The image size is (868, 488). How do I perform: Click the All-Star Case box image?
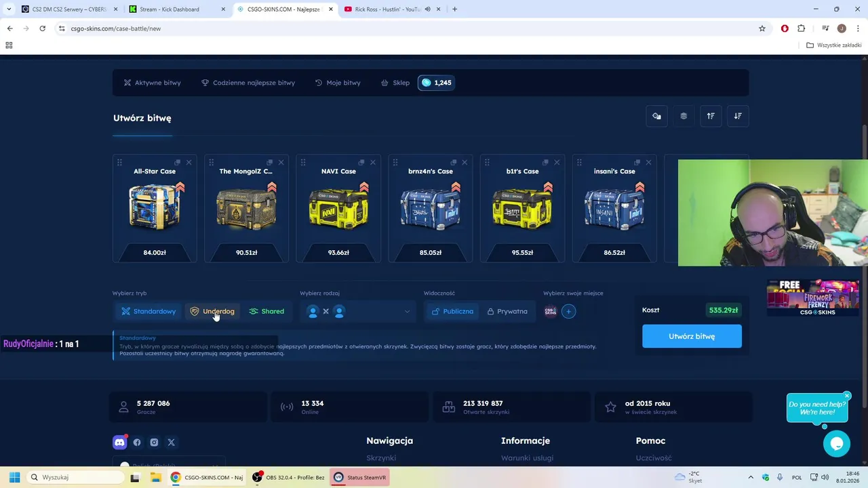coord(155,207)
